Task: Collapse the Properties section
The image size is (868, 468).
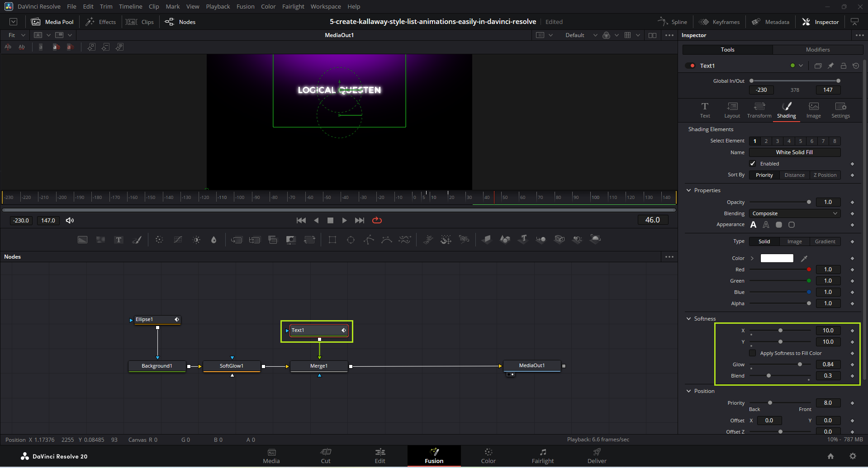Action: tap(689, 190)
